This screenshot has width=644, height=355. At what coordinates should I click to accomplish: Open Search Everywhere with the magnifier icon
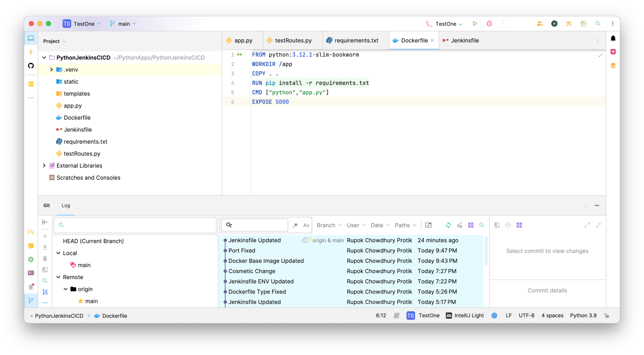[598, 23]
